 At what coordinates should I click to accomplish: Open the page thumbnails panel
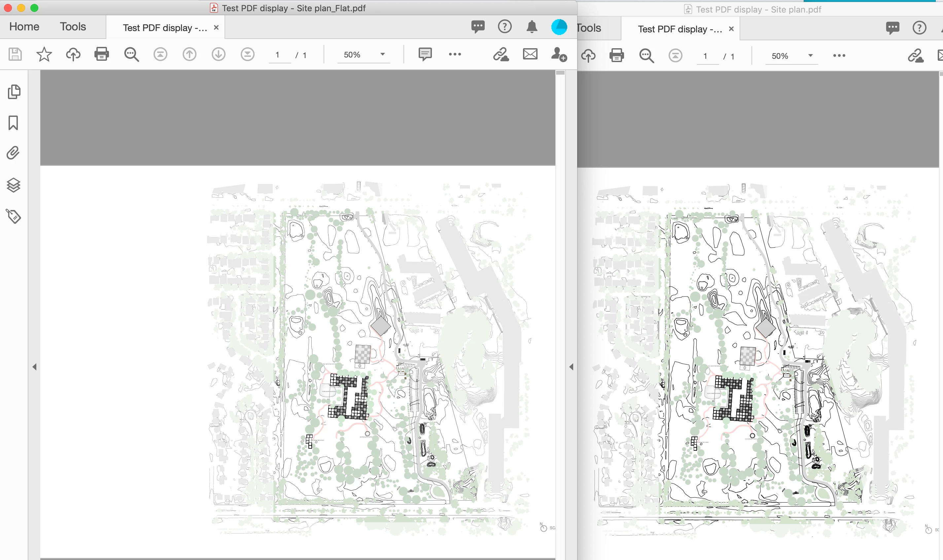click(14, 92)
